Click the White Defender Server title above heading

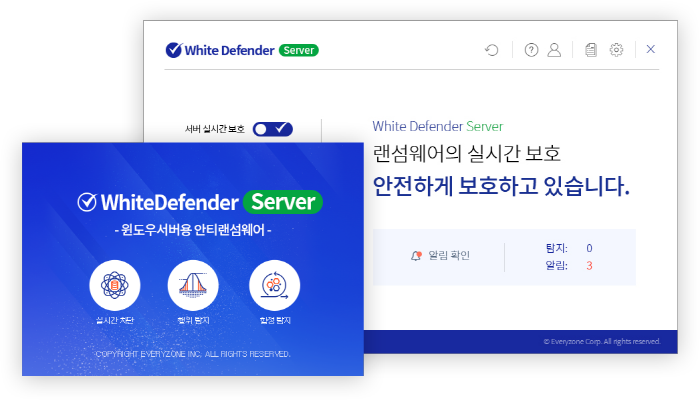coord(438,126)
